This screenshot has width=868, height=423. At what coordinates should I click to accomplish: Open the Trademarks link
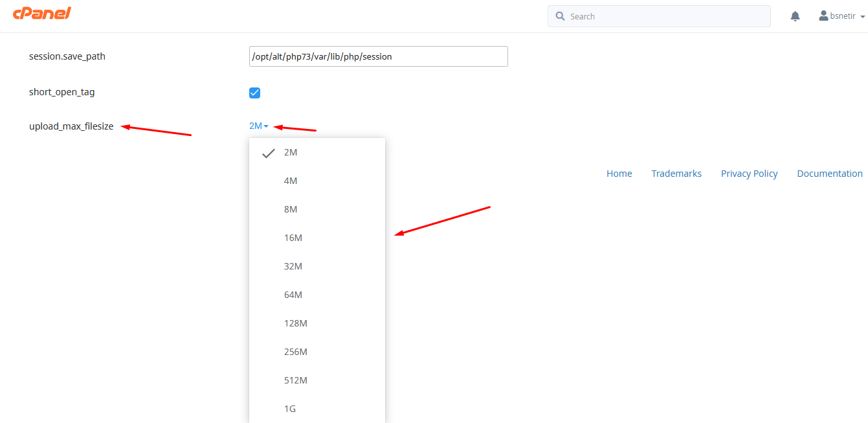point(676,174)
